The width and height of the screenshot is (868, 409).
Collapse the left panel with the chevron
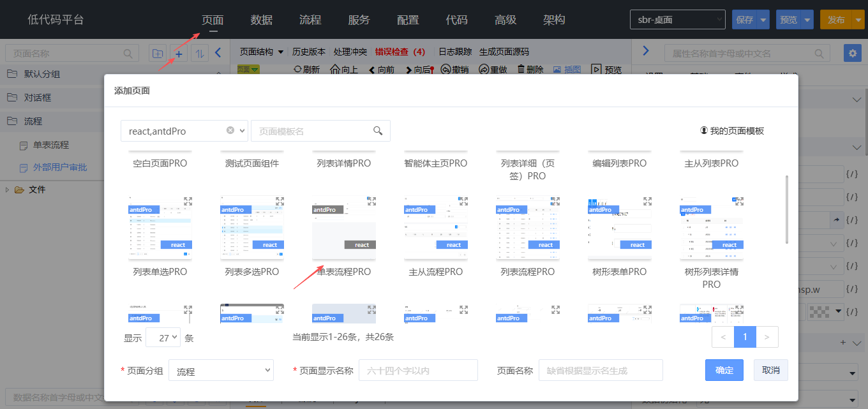(x=218, y=53)
